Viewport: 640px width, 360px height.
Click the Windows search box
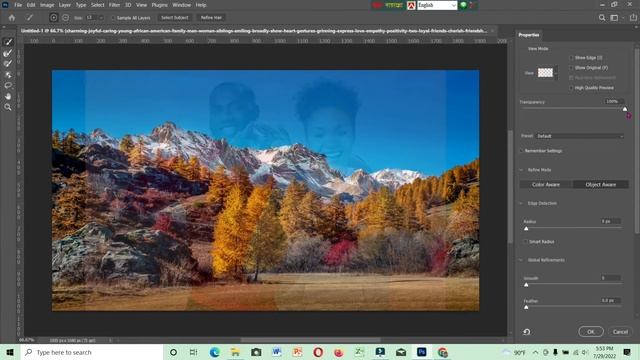[x=92, y=352]
